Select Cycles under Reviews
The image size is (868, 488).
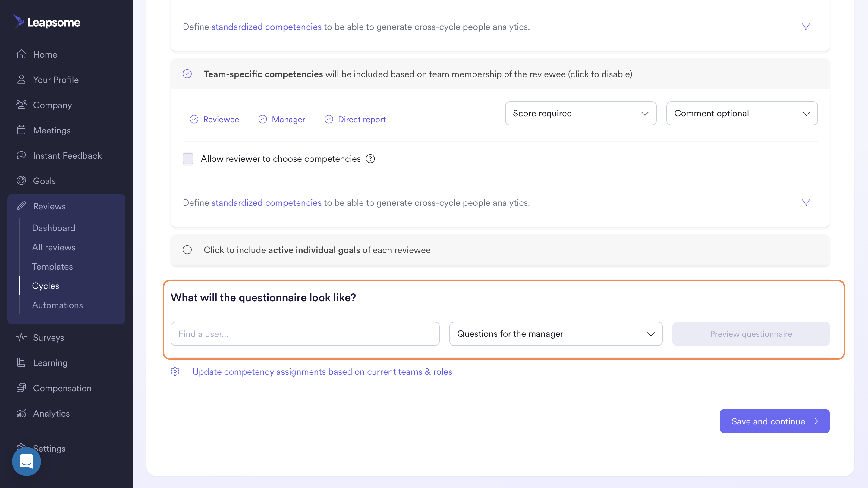point(46,285)
